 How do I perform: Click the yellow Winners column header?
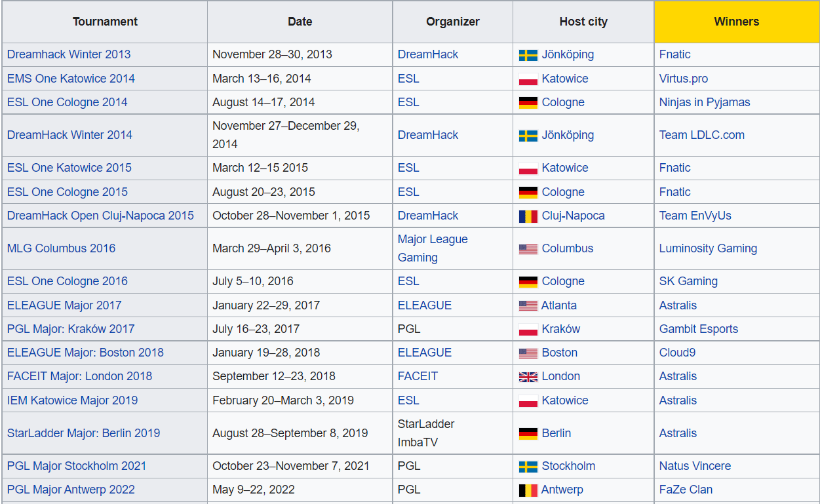736,22
